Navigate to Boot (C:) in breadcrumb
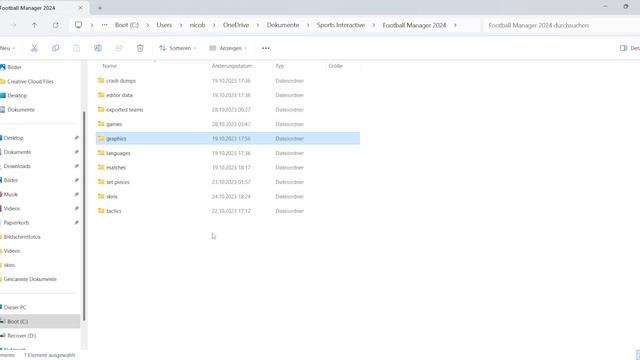 tap(127, 25)
